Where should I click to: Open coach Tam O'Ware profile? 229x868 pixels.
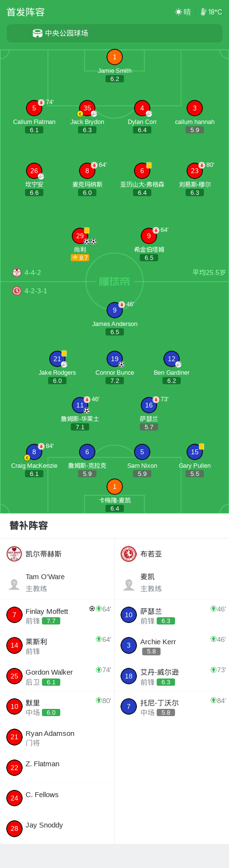point(57,583)
